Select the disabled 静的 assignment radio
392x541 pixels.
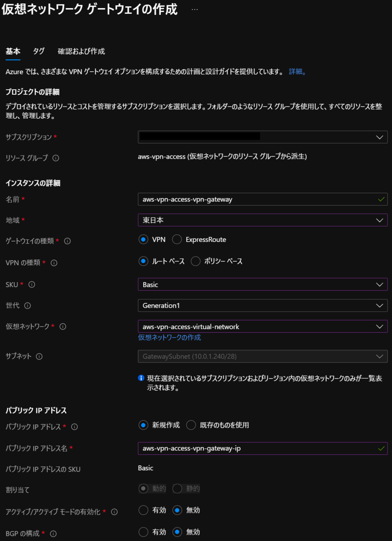coord(177,488)
